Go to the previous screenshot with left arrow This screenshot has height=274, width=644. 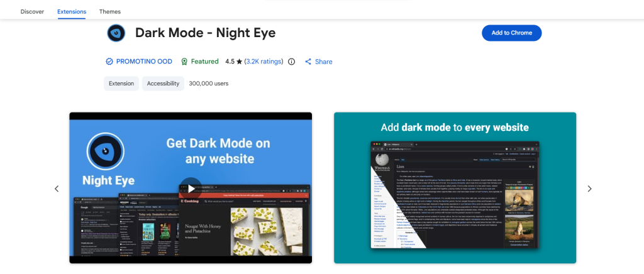(x=57, y=189)
